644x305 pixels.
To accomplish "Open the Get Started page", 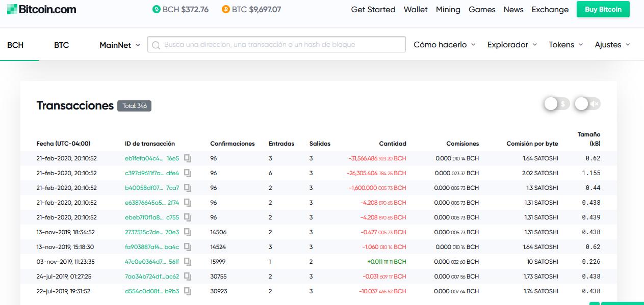I will point(373,9).
